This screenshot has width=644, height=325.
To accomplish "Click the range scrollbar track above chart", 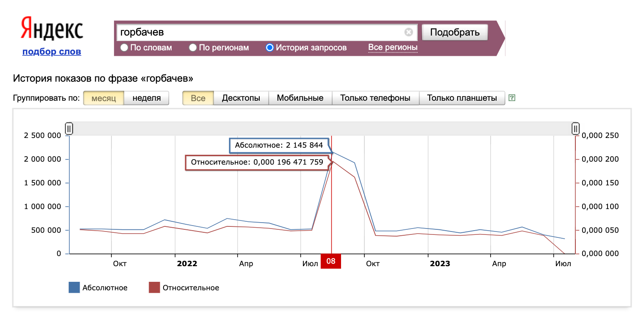I will (x=322, y=128).
